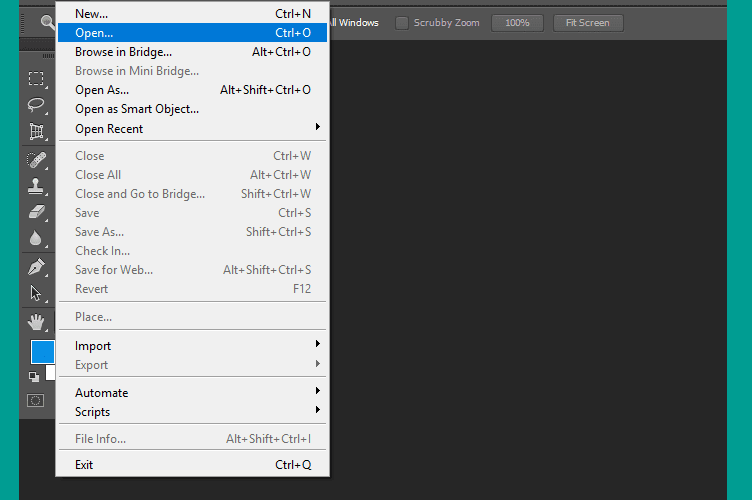Viewport: 752px width, 500px height.
Task: Select the Path Selection arrow tool
Action: pyautogui.click(x=35, y=292)
